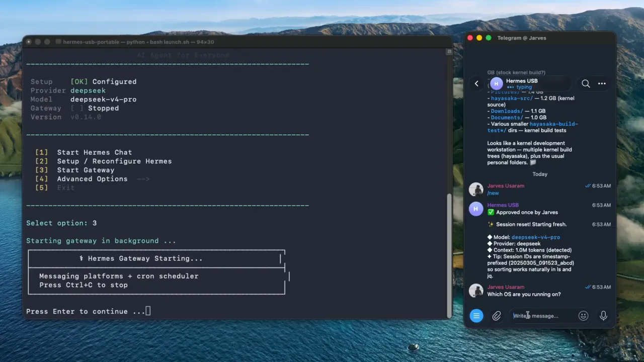
Task: Go back in the Telegram chat
Action: click(x=476, y=83)
